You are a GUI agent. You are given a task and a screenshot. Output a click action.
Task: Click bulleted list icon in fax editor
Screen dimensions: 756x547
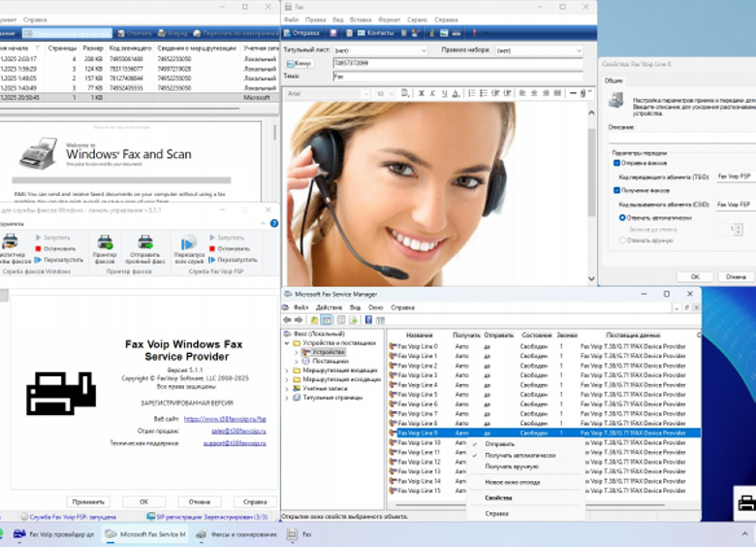click(483, 93)
